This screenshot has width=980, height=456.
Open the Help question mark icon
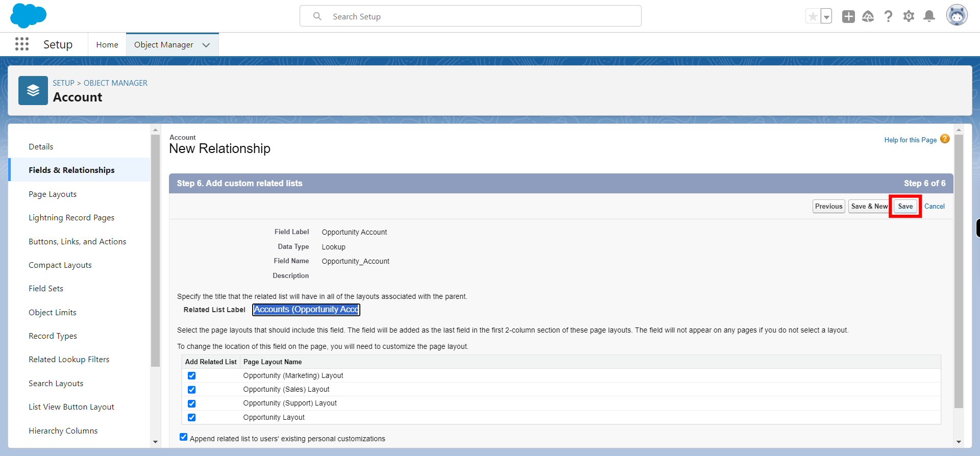click(889, 16)
